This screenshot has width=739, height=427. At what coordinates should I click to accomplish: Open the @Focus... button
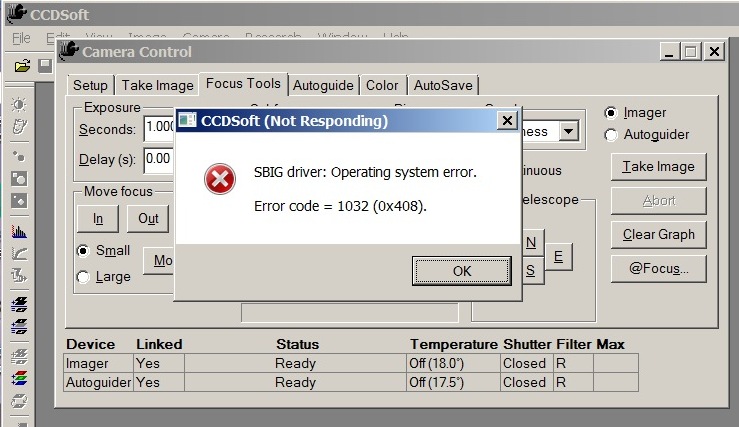pos(658,268)
